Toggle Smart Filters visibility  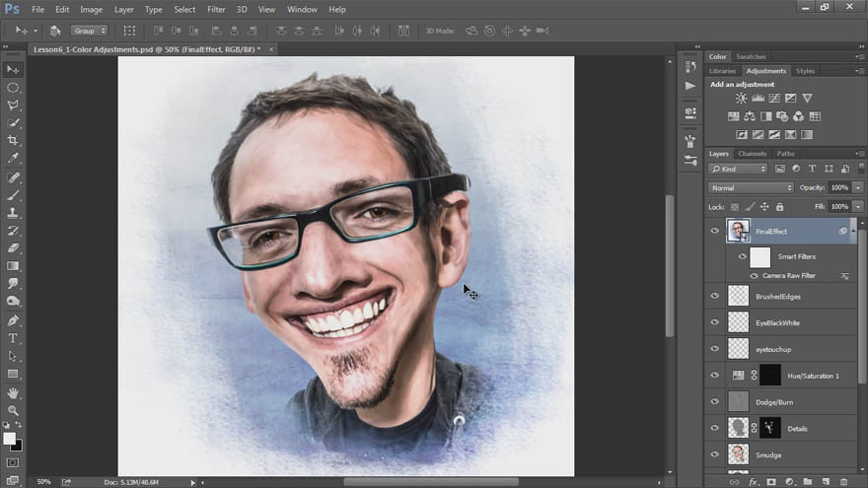pyautogui.click(x=742, y=256)
